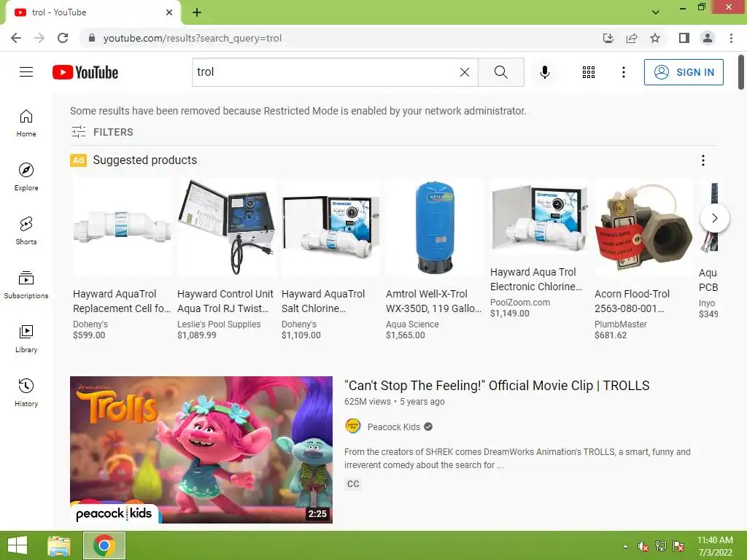Close the trol - YouTube tab

[169, 12]
